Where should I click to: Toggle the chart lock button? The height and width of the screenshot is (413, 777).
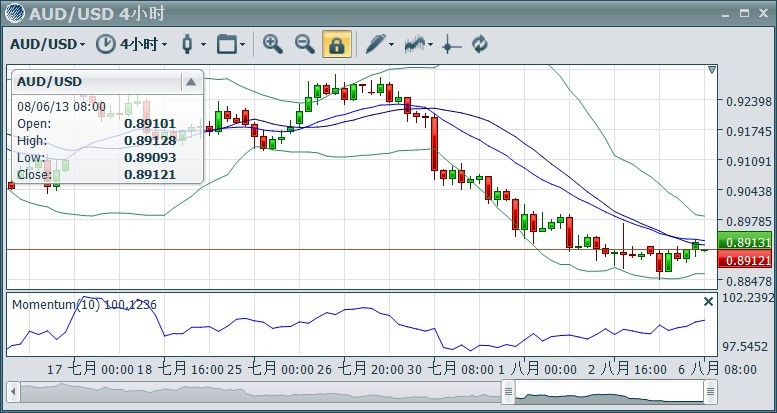[337, 44]
